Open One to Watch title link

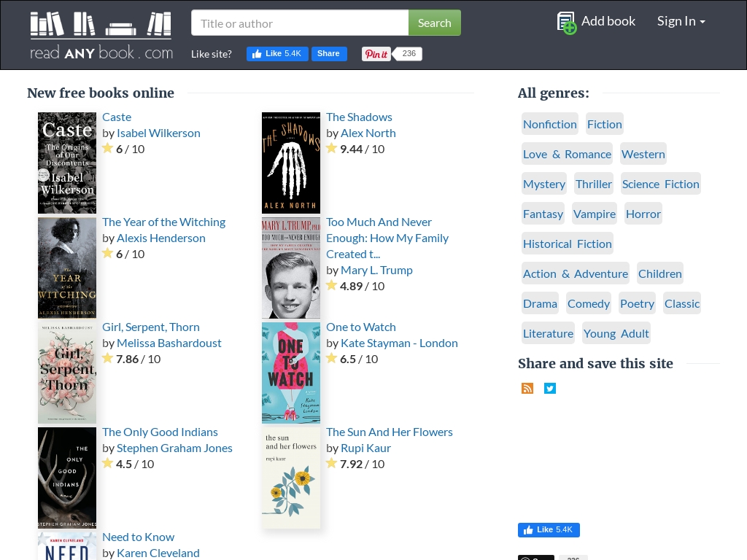pyautogui.click(x=361, y=327)
